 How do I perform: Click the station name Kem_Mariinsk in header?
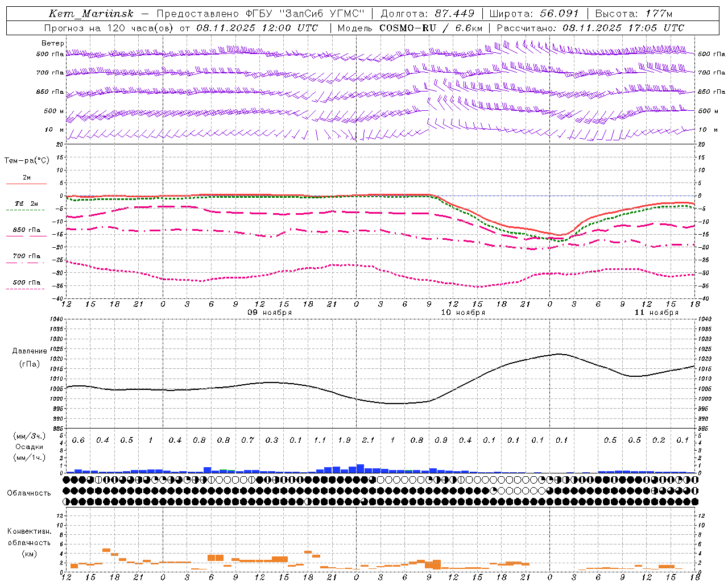click(x=91, y=14)
